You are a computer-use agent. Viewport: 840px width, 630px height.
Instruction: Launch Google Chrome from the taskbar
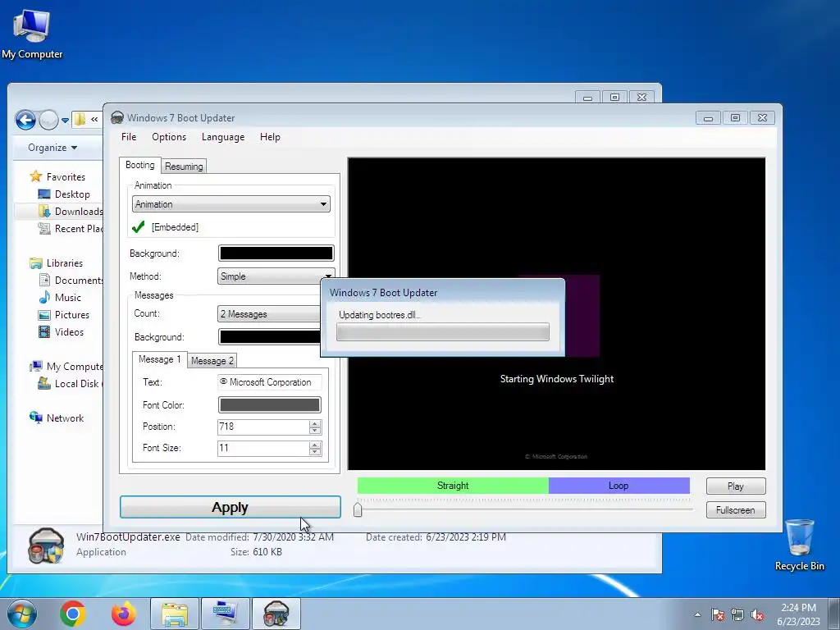73,614
